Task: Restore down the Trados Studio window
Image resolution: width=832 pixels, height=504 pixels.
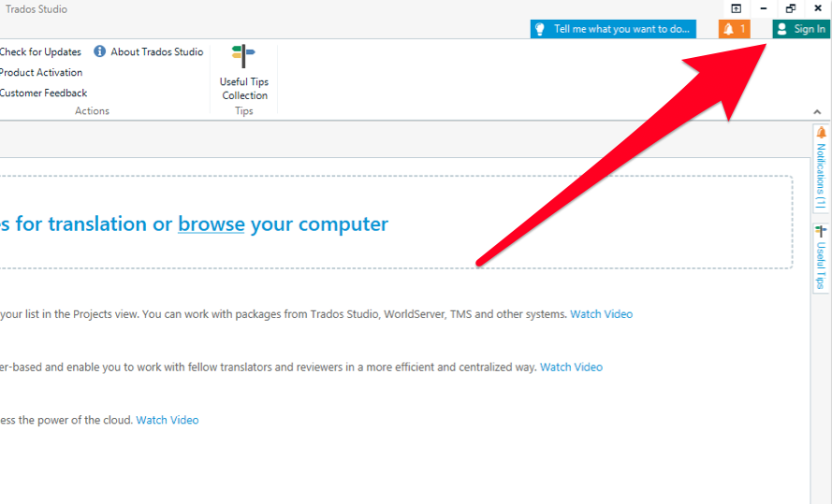Action: pos(791,8)
